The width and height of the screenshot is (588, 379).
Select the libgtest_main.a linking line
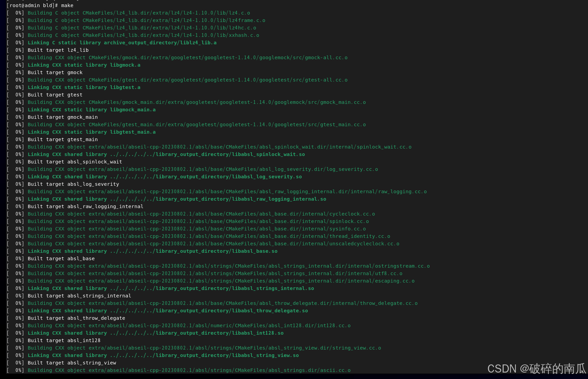click(x=91, y=132)
